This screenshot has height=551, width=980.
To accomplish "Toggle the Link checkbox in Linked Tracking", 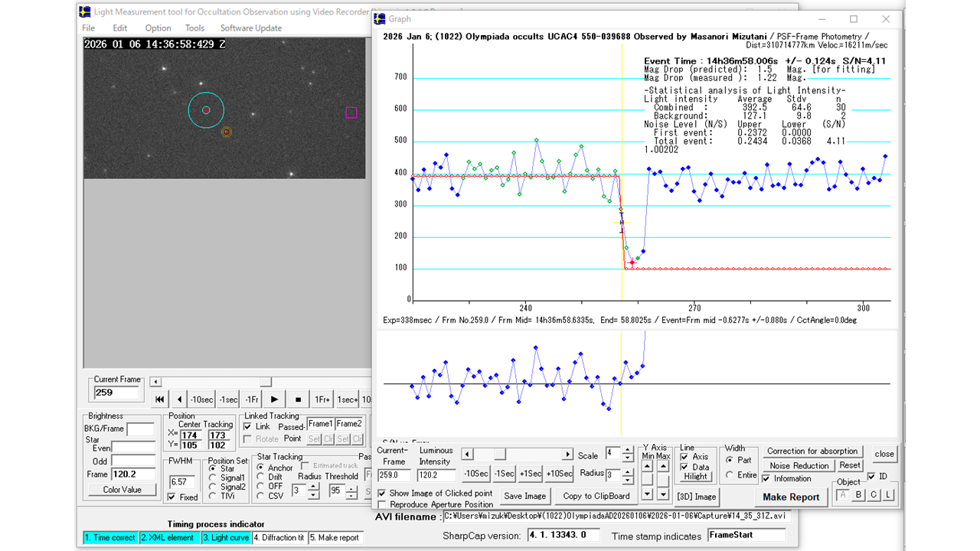I will coord(247,426).
